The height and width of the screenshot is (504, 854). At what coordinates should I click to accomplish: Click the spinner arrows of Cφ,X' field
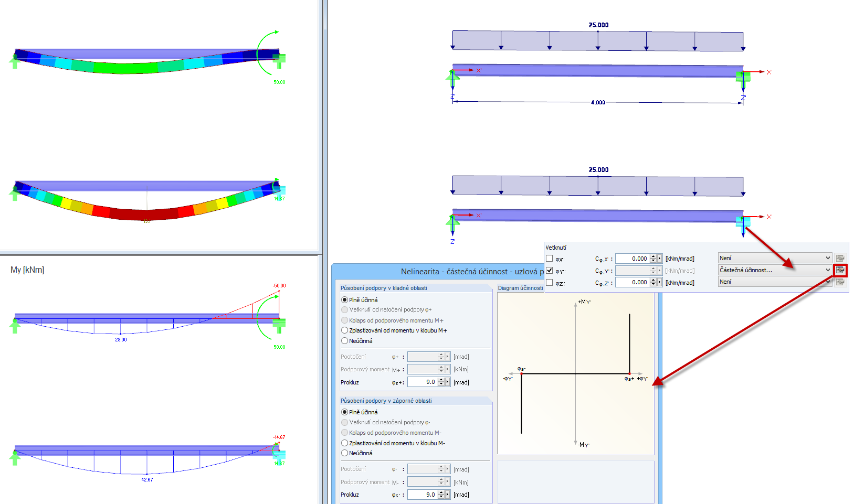[653, 259]
